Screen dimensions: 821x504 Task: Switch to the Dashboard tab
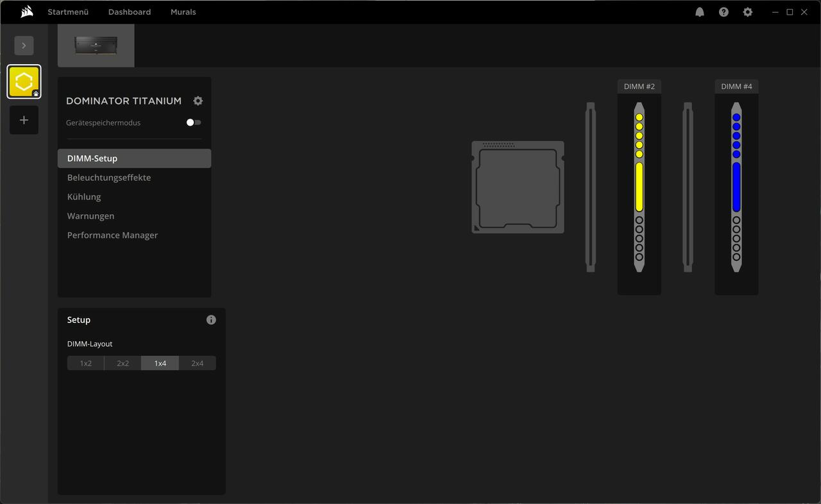click(130, 12)
